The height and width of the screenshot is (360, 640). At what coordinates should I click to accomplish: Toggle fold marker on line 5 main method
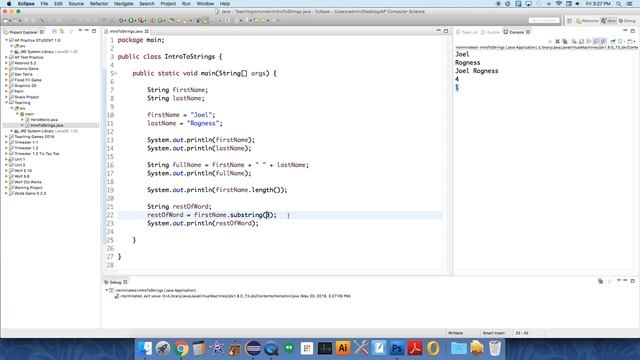pyautogui.click(x=116, y=73)
